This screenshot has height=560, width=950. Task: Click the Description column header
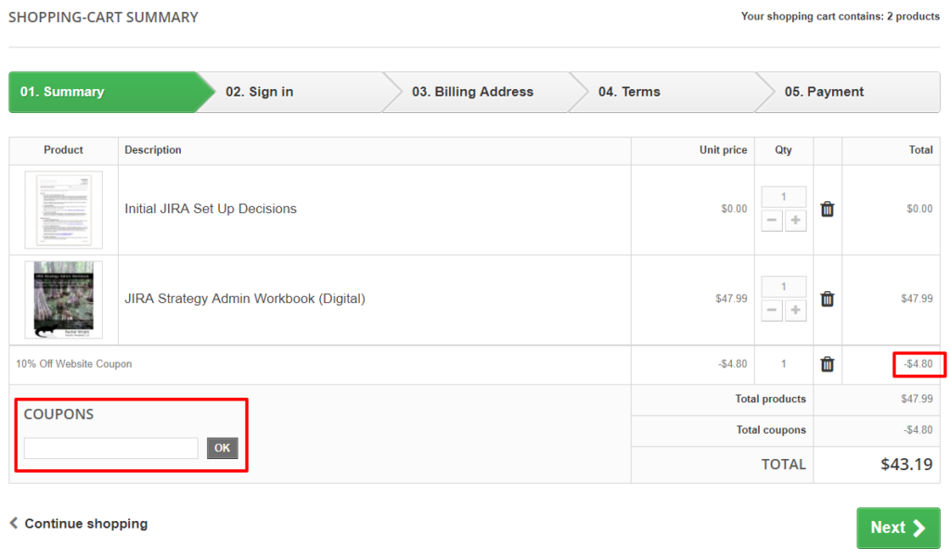(153, 150)
